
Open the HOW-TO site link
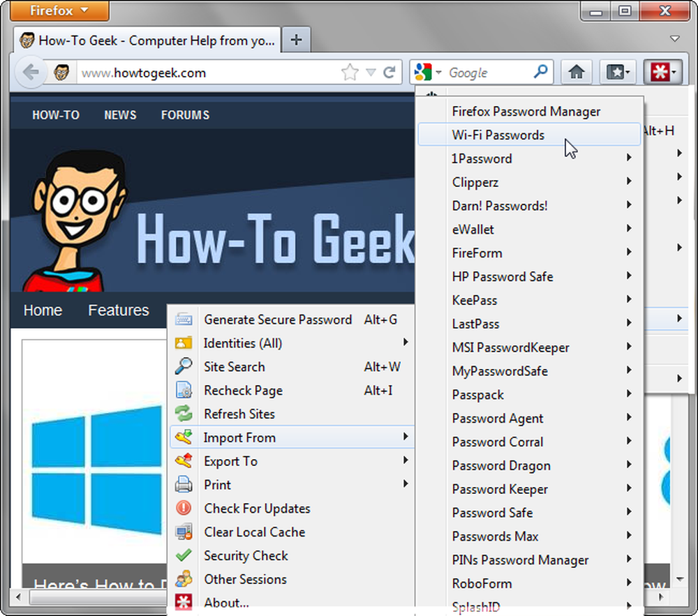tap(56, 114)
